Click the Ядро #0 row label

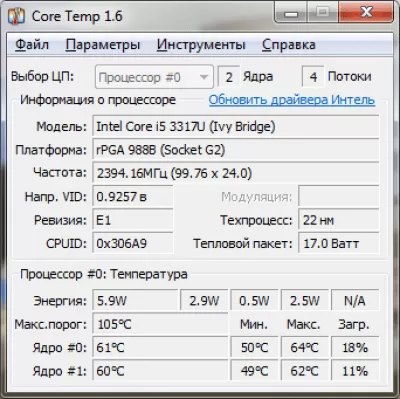[x=60, y=348]
